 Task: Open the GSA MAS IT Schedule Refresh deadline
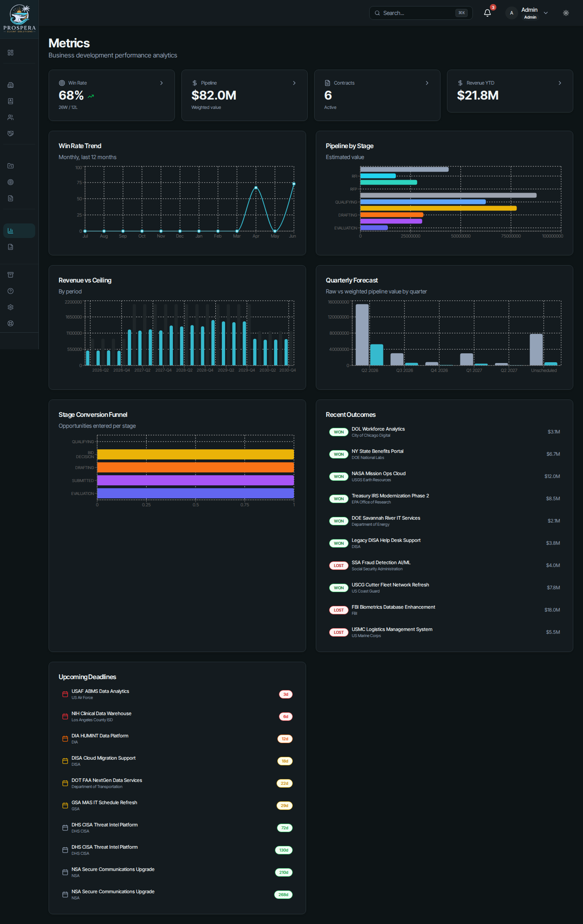[177, 805]
